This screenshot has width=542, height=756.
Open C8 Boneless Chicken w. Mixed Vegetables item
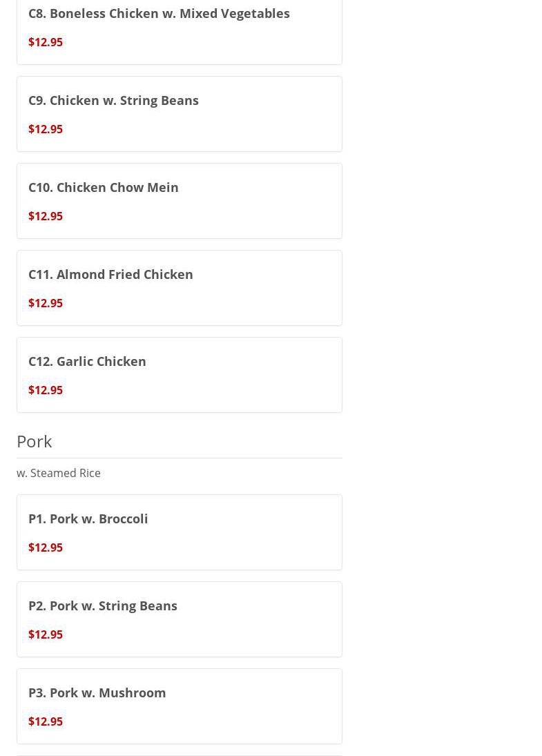point(159,13)
